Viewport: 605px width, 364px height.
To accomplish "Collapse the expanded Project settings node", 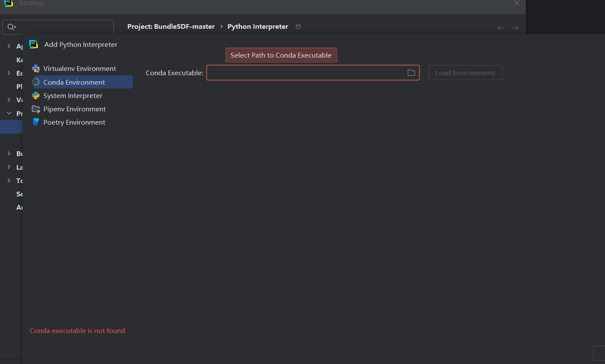I will click(9, 113).
